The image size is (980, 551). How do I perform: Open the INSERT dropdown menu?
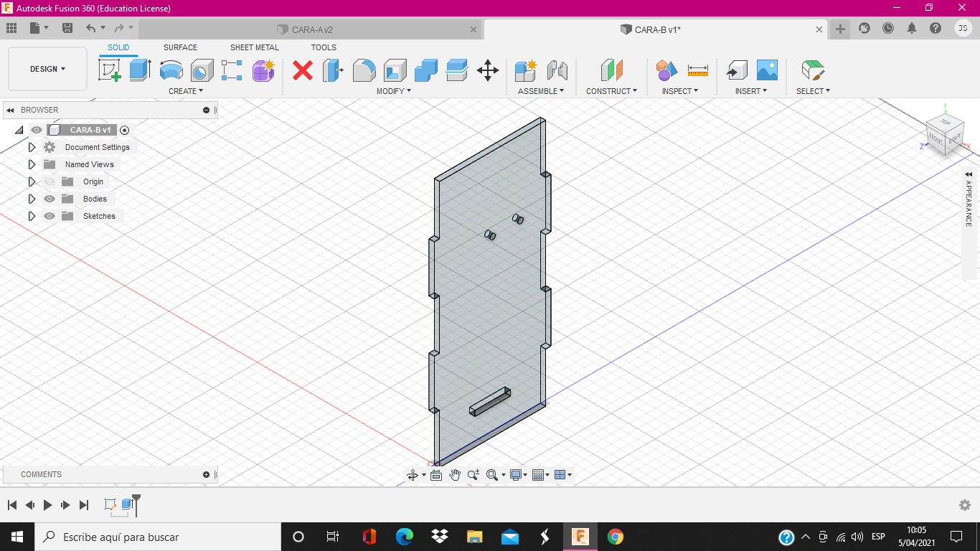(x=751, y=91)
